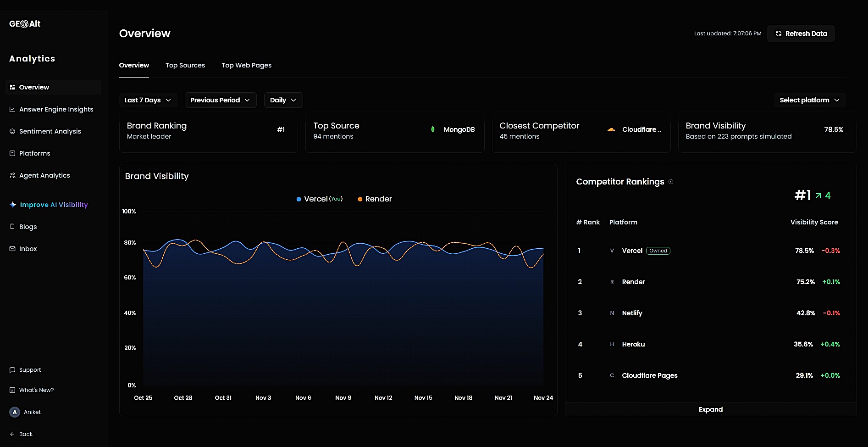The width and height of the screenshot is (868, 447).
Task: Click the GEO Alt logo
Action: pos(25,24)
